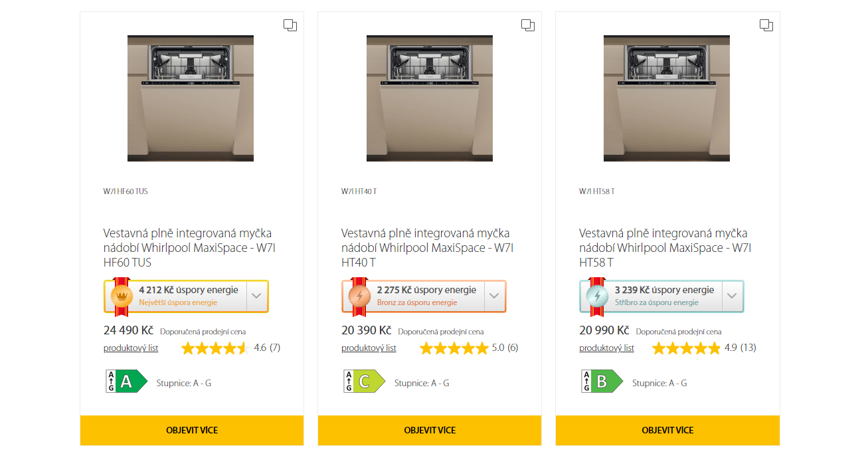Image resolution: width=868 pixels, height=458 pixels.
Task: Click Objevit více under W7I HT58 T
Action: pyautogui.click(x=667, y=430)
